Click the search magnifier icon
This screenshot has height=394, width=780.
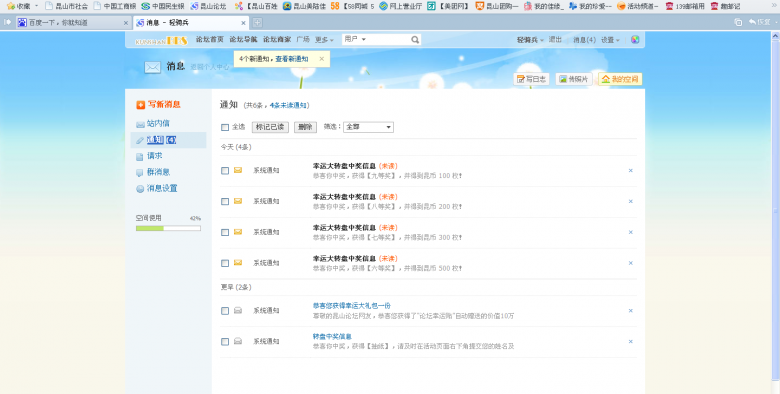click(x=415, y=40)
